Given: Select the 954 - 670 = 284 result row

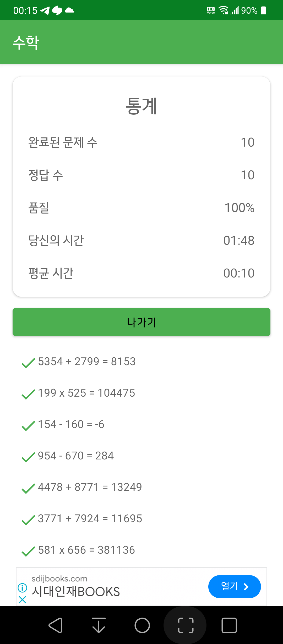Looking at the screenshot, I should coord(141,456).
